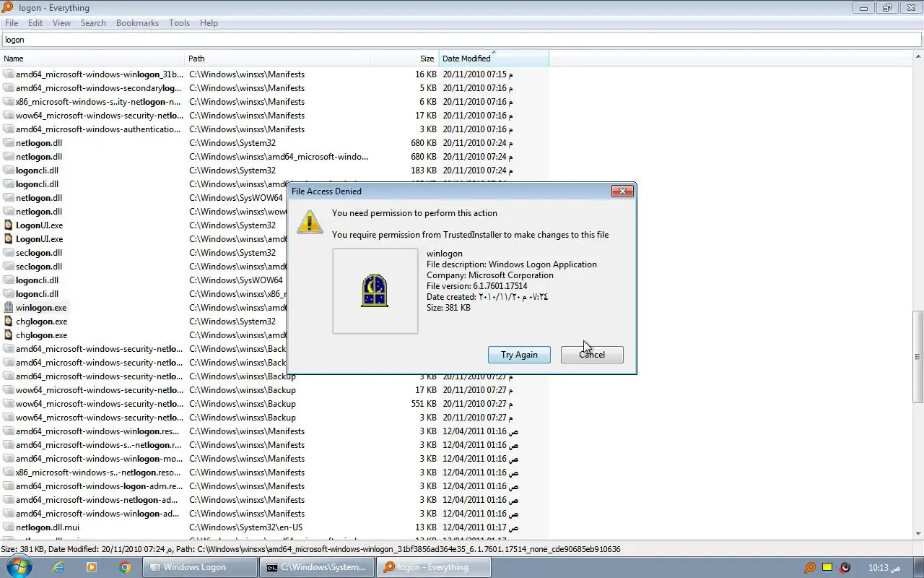The height and width of the screenshot is (578, 924).
Task: Click 'File description: Windows Logon Application' text
Action: tap(512, 264)
